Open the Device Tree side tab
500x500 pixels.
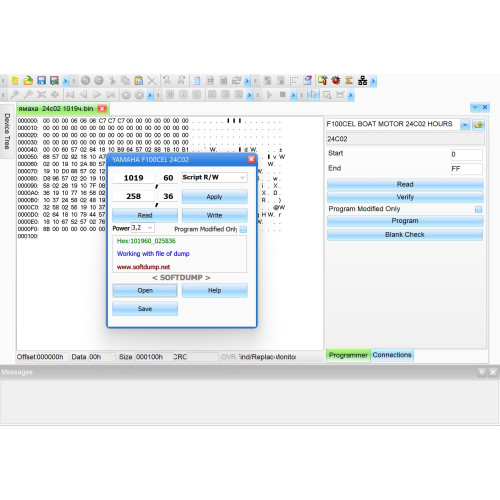(x=7, y=131)
